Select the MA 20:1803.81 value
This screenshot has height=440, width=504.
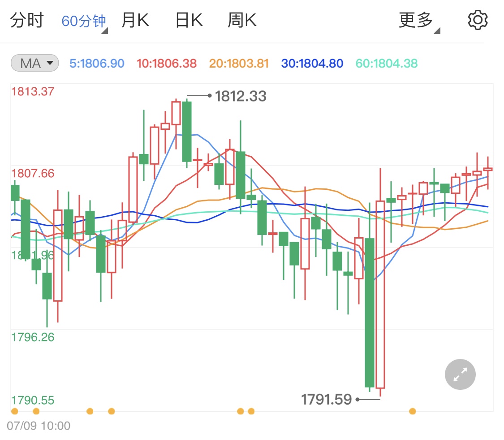pos(239,63)
